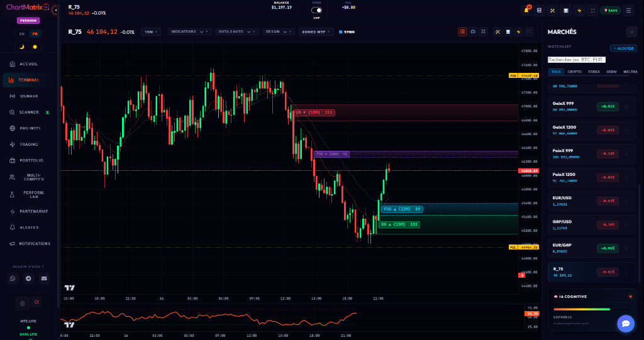Viewport: 644px width, 340px height.
Task: Select EUR/USD in the watchlist
Action: coord(592,201)
